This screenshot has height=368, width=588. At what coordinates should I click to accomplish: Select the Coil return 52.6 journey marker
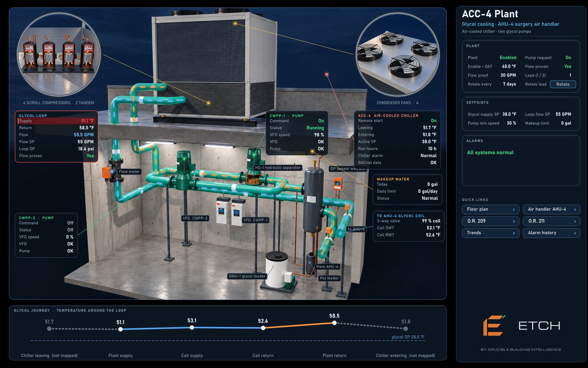click(263, 328)
